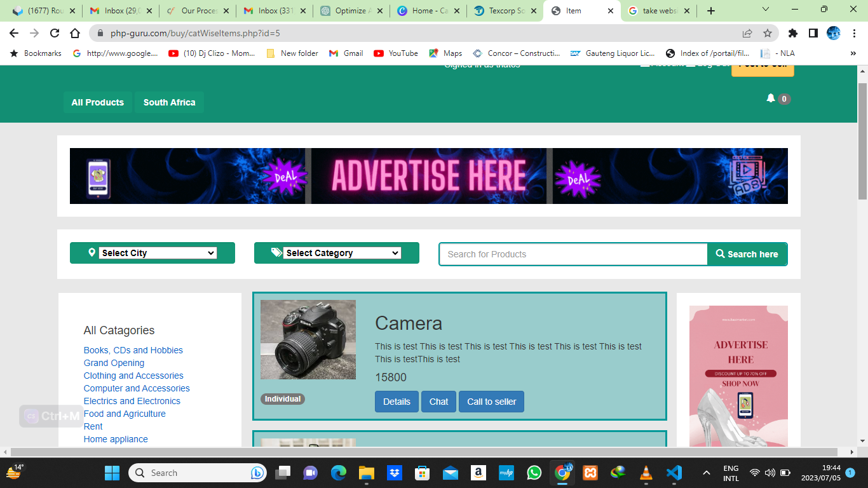Open WhatsApp from the taskbar

(534, 473)
